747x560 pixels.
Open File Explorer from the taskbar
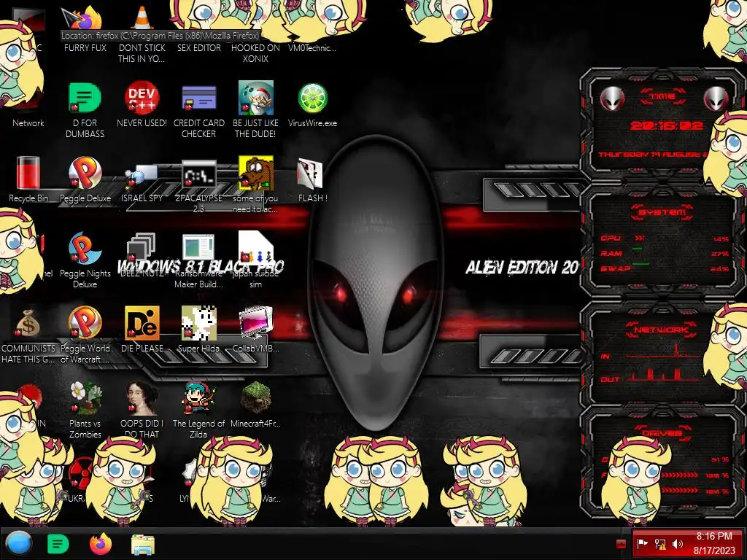(x=142, y=544)
